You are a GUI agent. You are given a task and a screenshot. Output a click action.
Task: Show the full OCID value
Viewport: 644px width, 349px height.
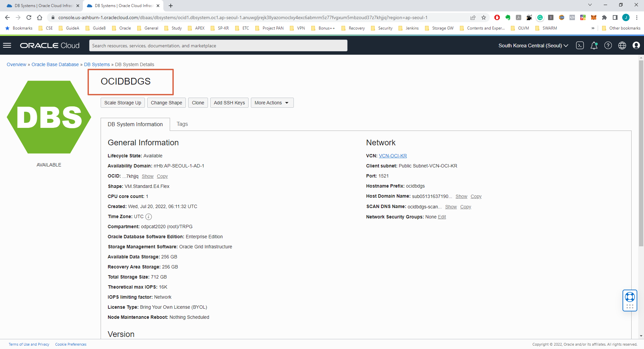pyautogui.click(x=148, y=176)
